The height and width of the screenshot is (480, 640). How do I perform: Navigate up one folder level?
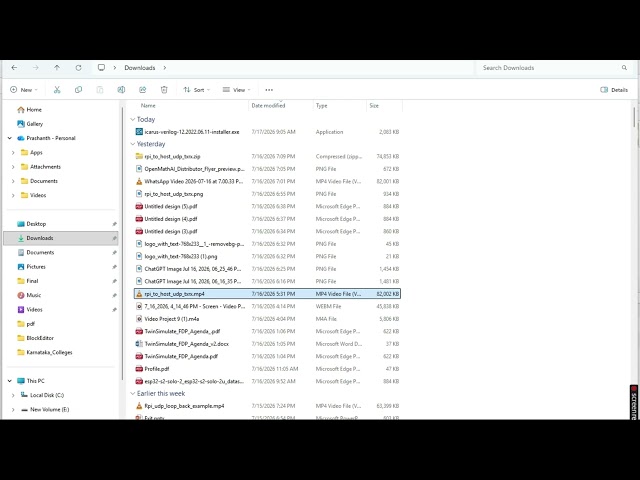tap(57, 68)
